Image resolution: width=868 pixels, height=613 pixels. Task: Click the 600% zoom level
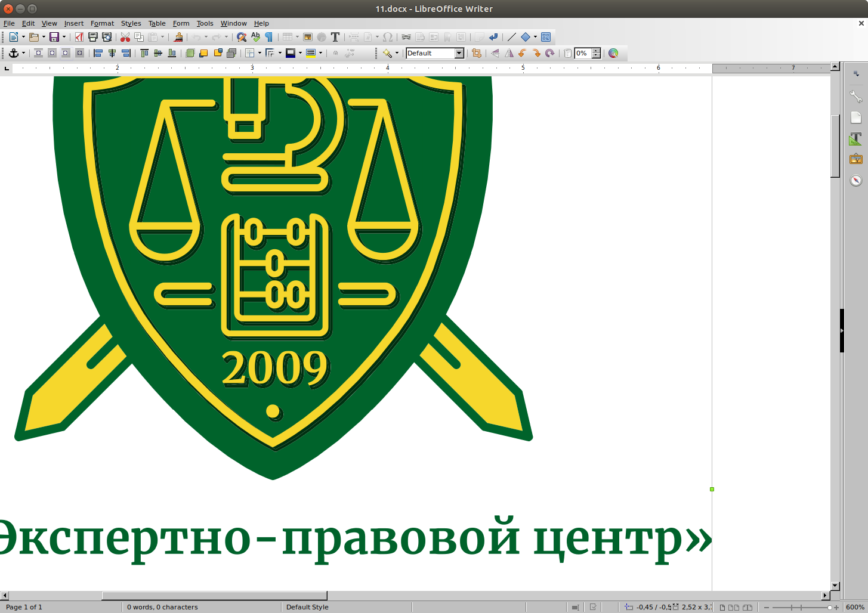[855, 607]
